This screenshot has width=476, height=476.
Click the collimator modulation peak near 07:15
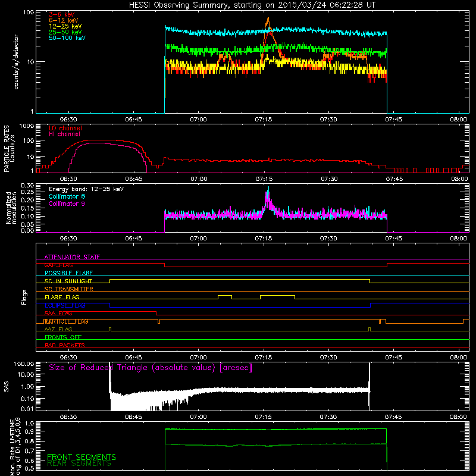click(268, 195)
